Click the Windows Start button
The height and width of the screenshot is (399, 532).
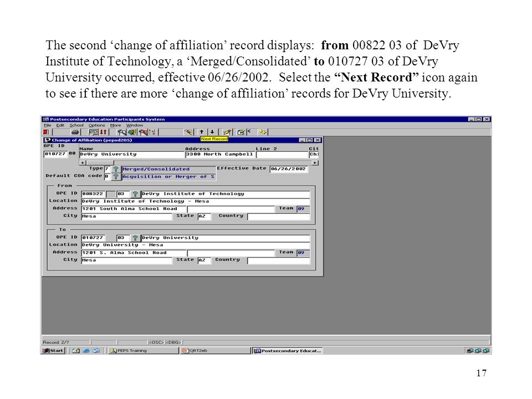point(53,350)
